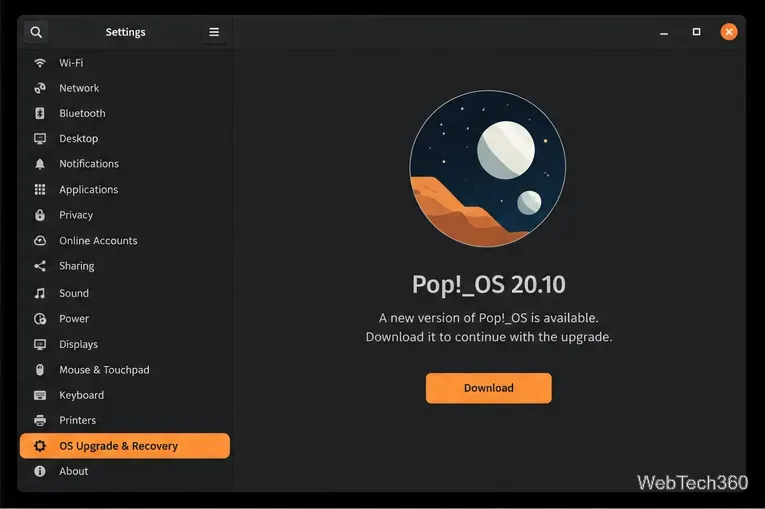Open the Desktop settings panel

(x=125, y=139)
